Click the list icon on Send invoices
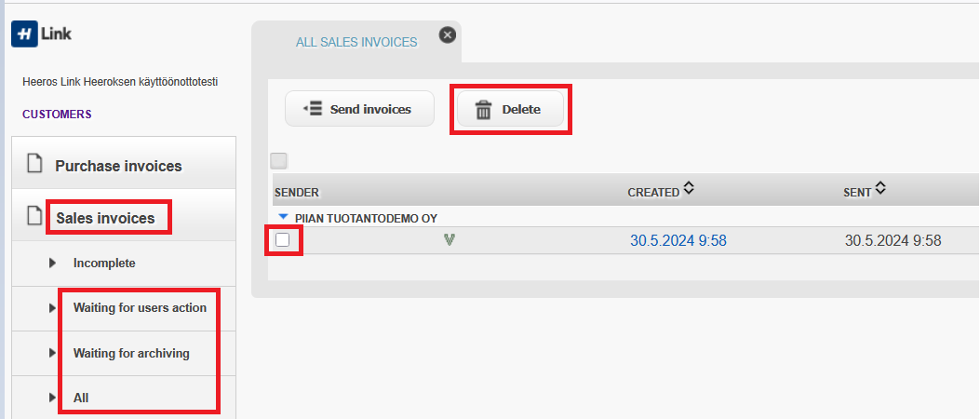This screenshot has height=419, width=980. click(313, 109)
